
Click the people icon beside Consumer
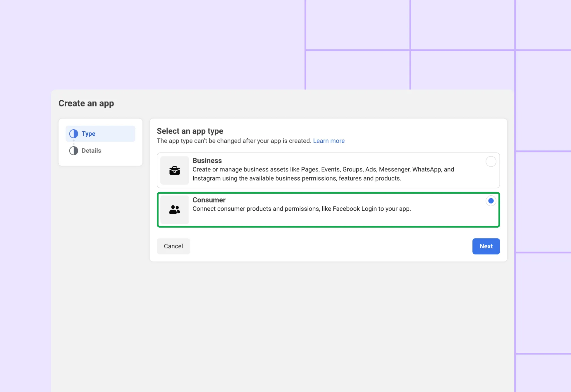(x=174, y=209)
